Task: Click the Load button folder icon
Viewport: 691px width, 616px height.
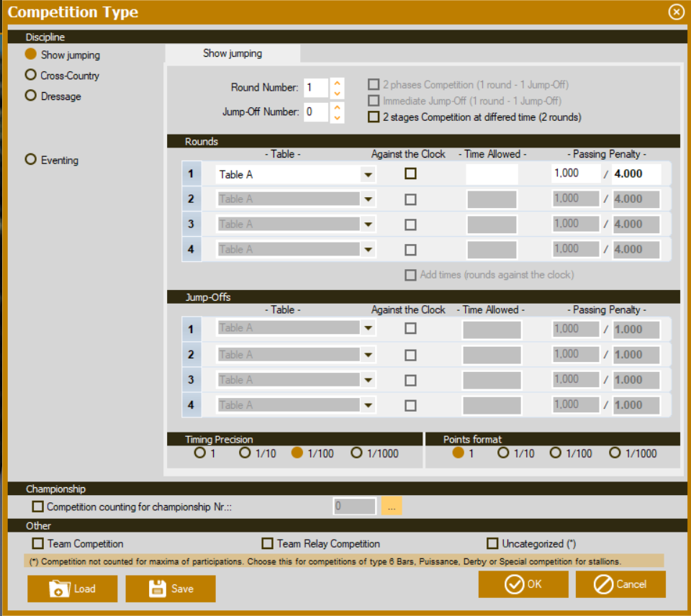Action: coord(58,589)
